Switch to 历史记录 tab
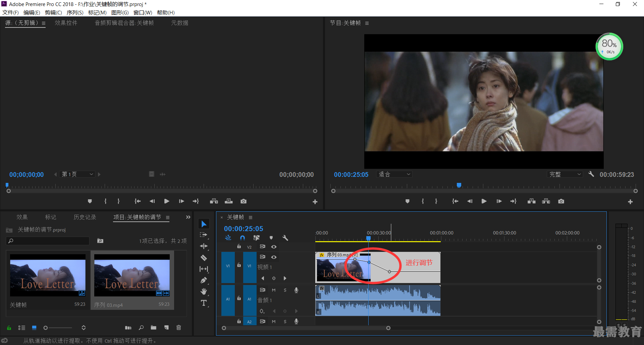 [x=85, y=217]
